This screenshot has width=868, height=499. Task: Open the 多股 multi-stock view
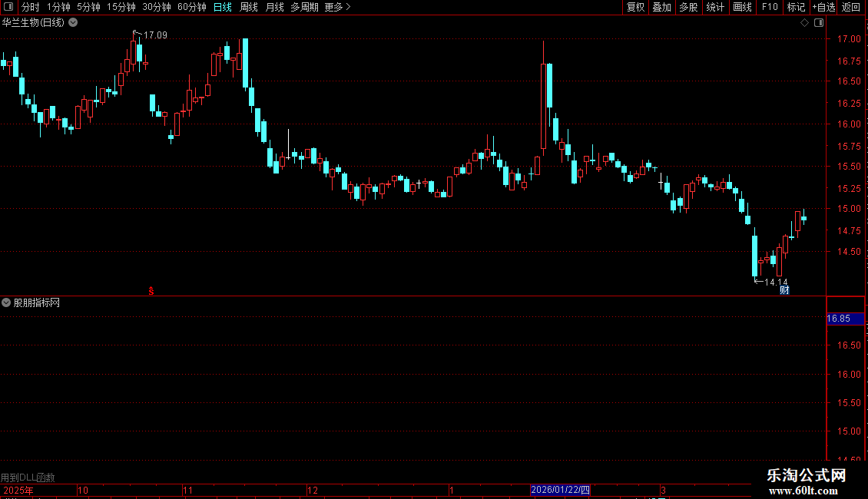(x=688, y=7)
